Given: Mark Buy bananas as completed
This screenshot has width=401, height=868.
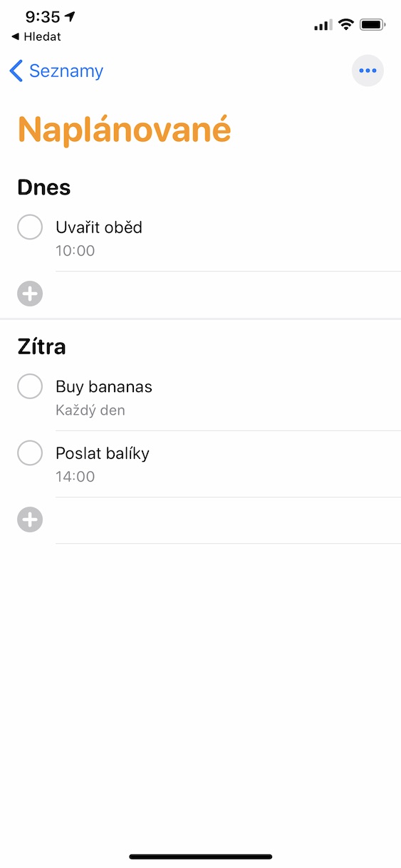Looking at the screenshot, I should click(x=30, y=387).
